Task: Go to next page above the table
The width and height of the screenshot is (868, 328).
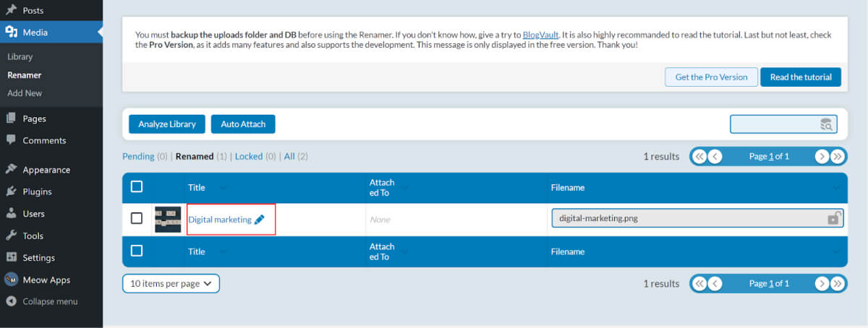Action: 822,156
